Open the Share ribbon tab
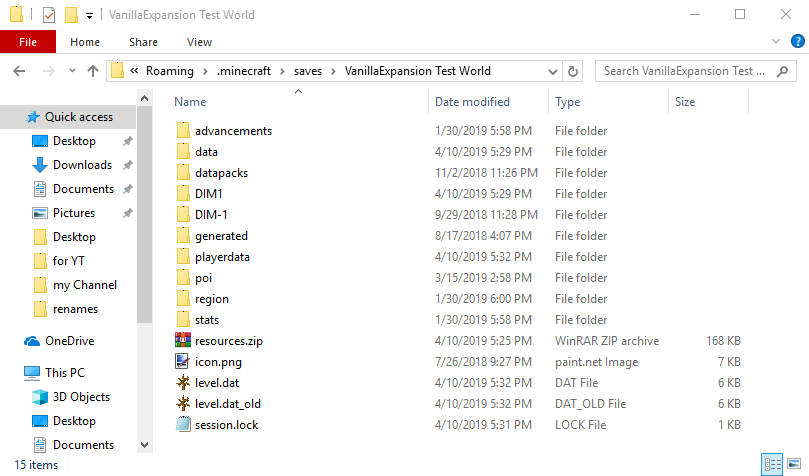This screenshot has width=809, height=476. click(143, 42)
